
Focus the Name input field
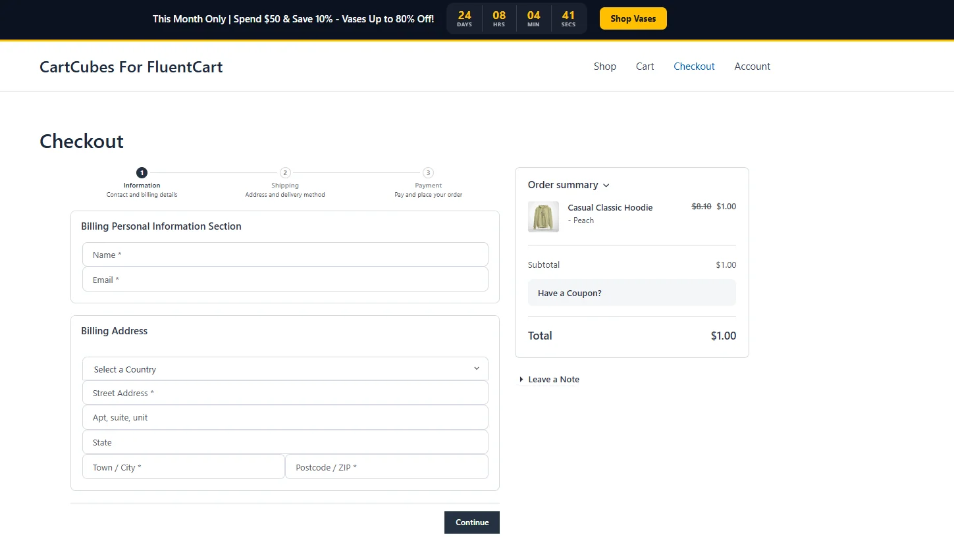pos(285,255)
